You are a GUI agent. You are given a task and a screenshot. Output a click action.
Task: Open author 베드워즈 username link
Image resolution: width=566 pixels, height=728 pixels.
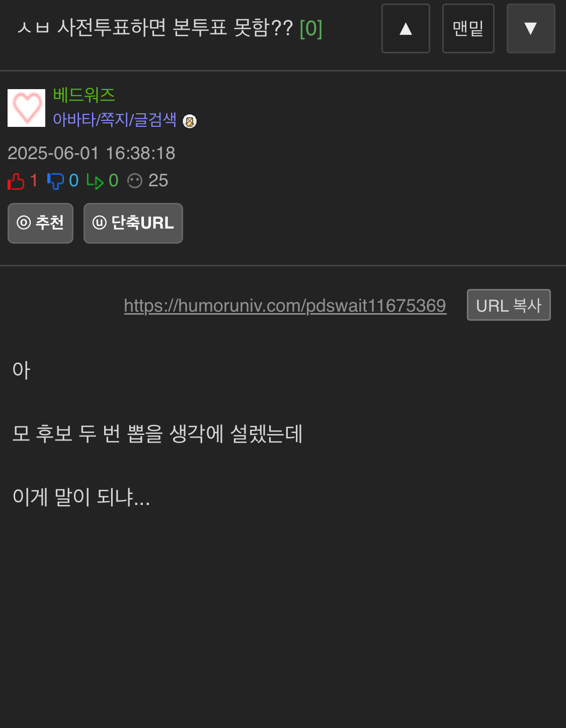84,95
